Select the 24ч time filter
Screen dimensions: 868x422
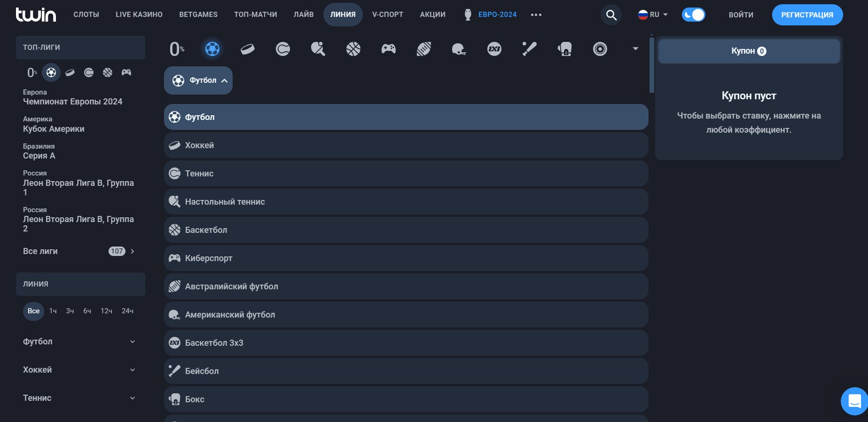[127, 311]
